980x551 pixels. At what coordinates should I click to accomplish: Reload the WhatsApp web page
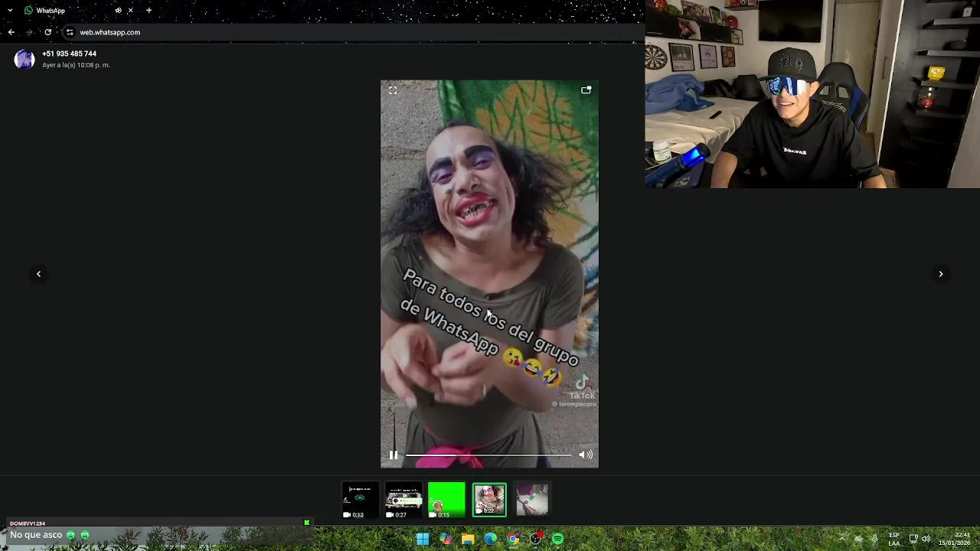[x=47, y=32]
